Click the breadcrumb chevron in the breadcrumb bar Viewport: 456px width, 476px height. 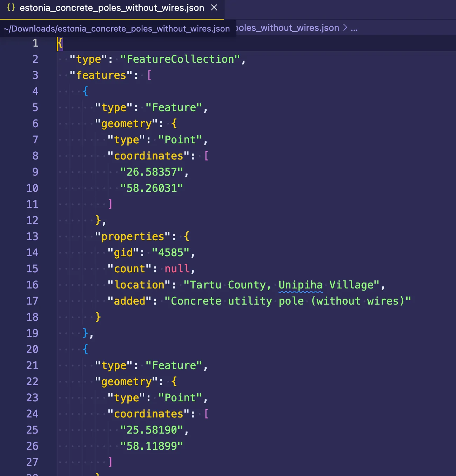coord(345,28)
